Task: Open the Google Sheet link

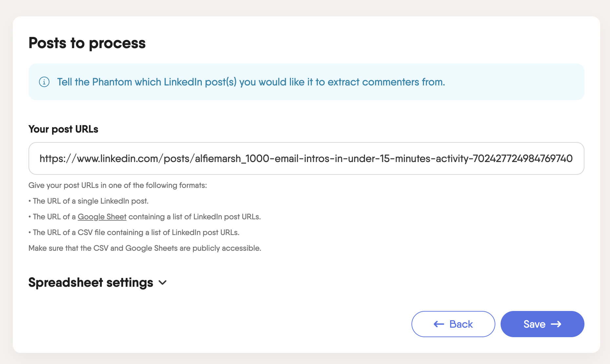Action: [x=102, y=217]
